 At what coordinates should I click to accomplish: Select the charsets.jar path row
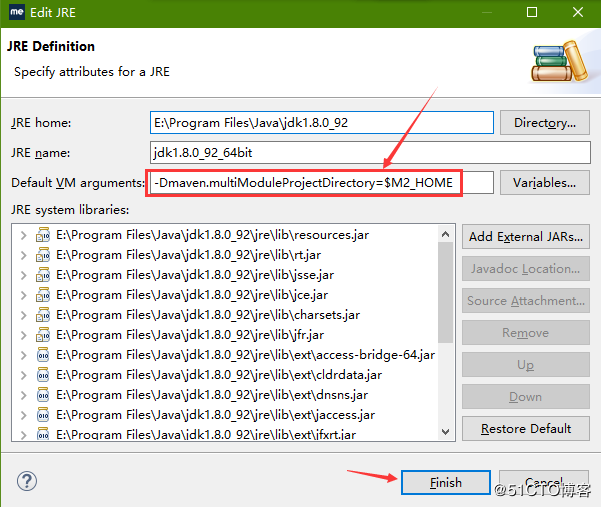(208, 315)
